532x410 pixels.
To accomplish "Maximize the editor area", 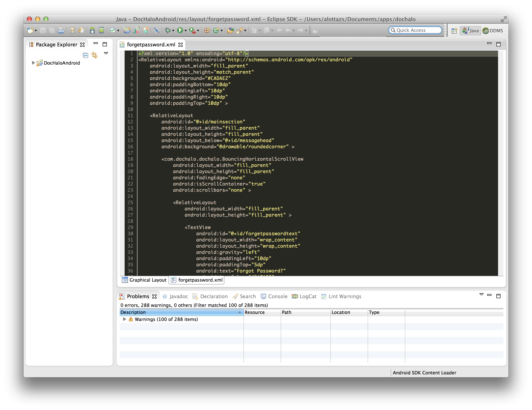I will point(498,44).
